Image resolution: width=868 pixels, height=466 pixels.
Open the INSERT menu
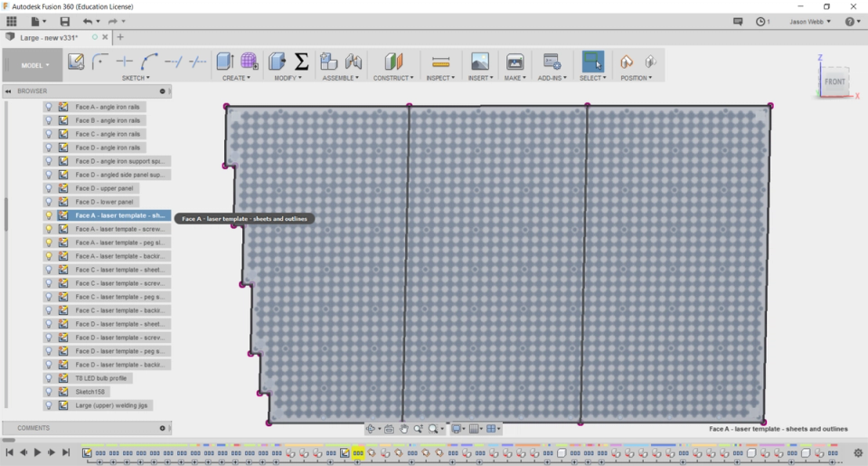[480, 78]
